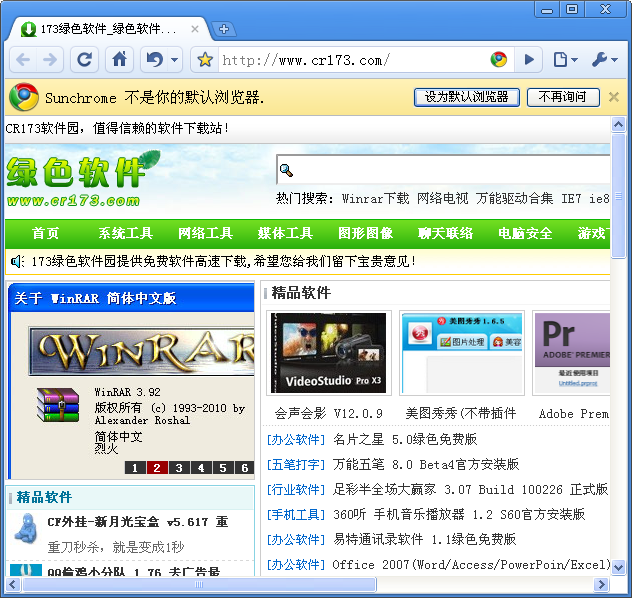This screenshot has height=598, width=632.
Task: Select slide number 4 in carousel
Action: pyautogui.click(x=201, y=467)
